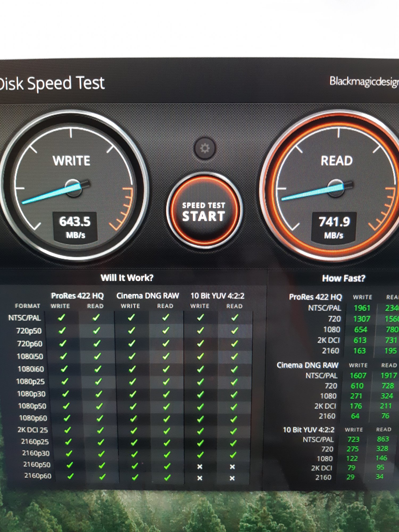The height and width of the screenshot is (532, 399).
Task: Select the ProRes write value "654"
Action: (361, 330)
